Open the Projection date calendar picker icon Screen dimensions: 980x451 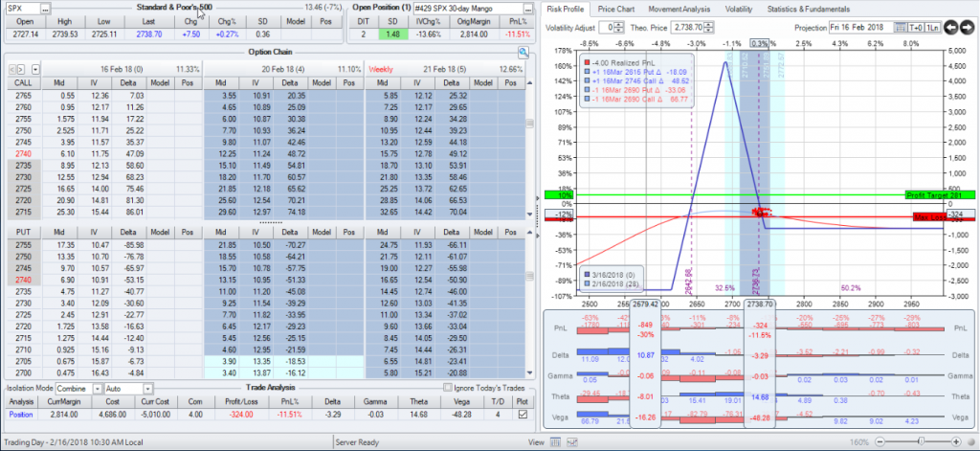(x=900, y=28)
